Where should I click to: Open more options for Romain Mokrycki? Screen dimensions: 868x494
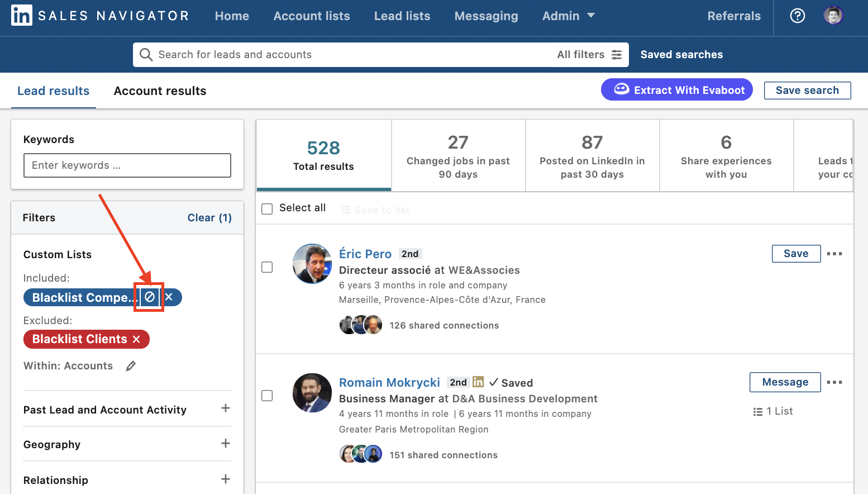point(834,382)
